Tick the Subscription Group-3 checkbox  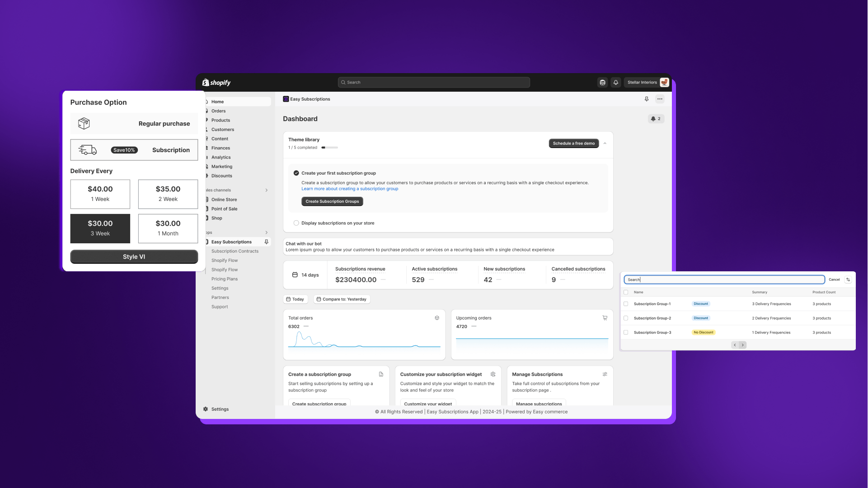click(626, 332)
